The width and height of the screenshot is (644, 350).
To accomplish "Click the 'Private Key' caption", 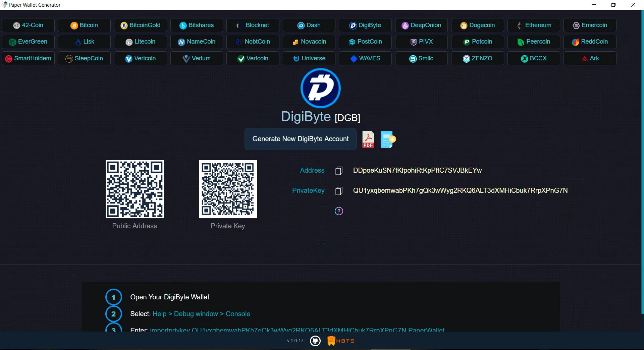I will tap(228, 226).
